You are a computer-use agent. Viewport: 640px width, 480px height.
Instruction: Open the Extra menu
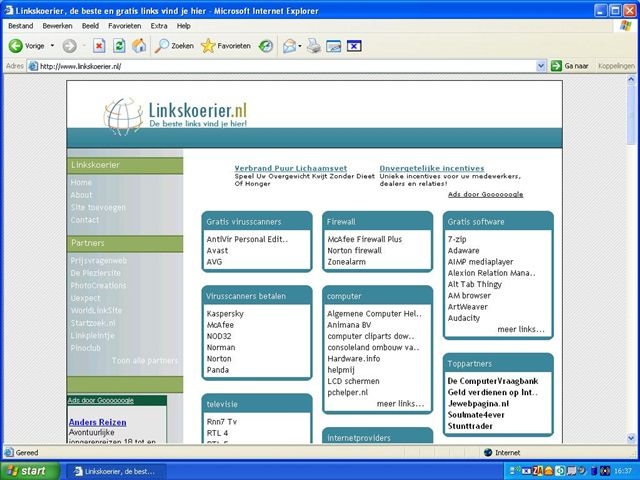coord(159,26)
